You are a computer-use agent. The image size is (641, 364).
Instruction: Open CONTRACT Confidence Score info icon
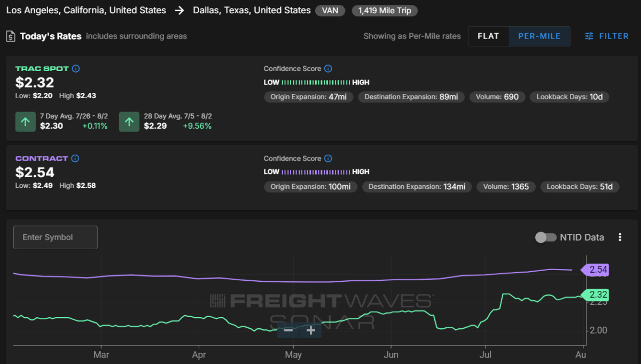[x=328, y=159]
